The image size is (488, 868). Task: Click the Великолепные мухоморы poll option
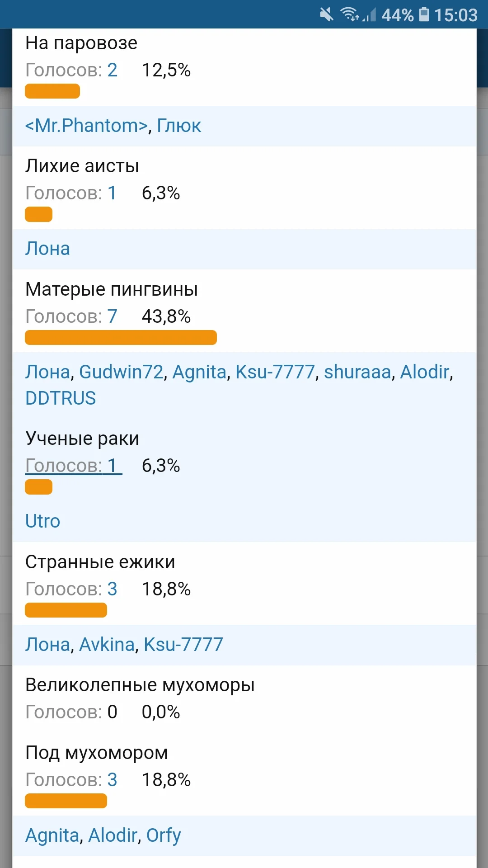point(140,685)
